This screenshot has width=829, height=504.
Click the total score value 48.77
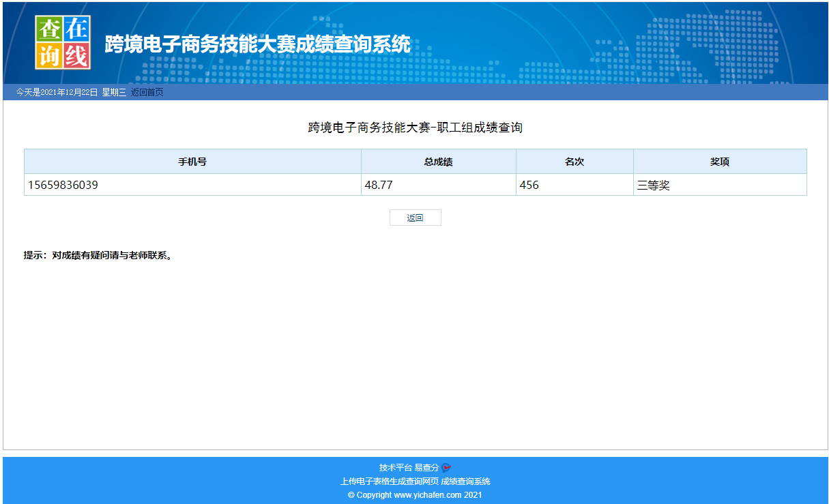tap(379, 185)
